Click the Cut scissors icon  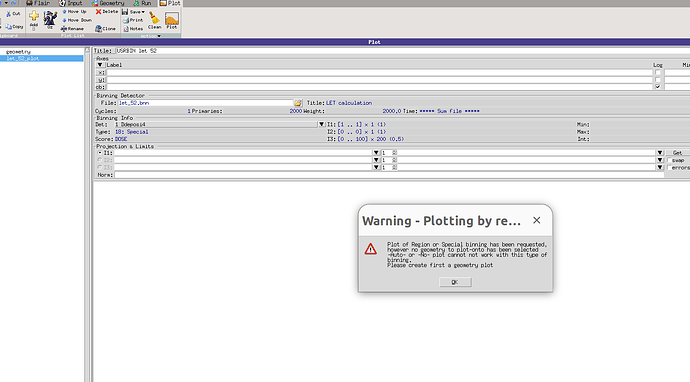(8, 14)
